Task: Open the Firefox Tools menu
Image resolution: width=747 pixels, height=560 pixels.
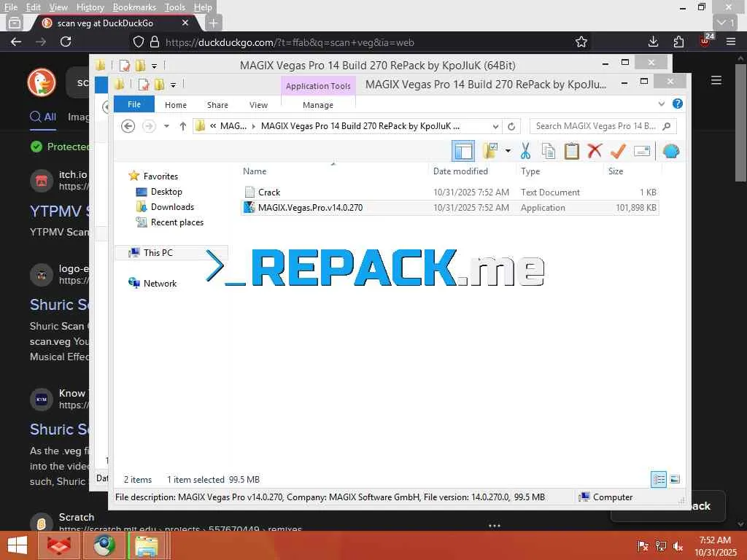Action: pyautogui.click(x=175, y=7)
